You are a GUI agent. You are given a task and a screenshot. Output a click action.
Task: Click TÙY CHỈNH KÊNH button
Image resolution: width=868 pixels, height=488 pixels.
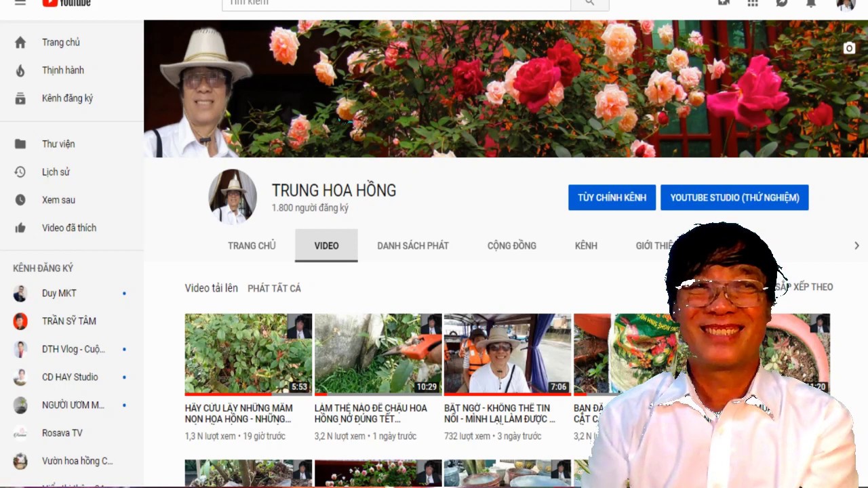[x=612, y=197]
